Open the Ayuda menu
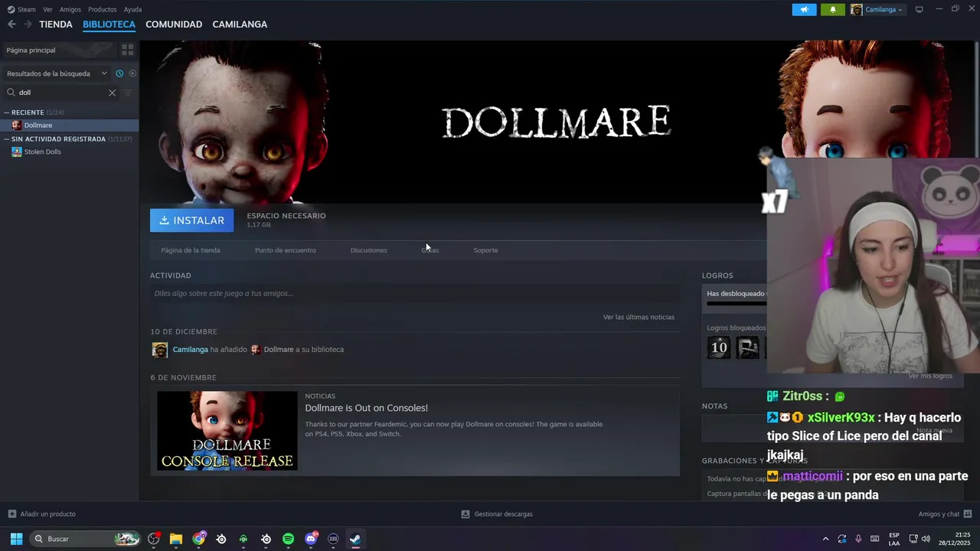This screenshot has height=551, width=980. coord(132,9)
